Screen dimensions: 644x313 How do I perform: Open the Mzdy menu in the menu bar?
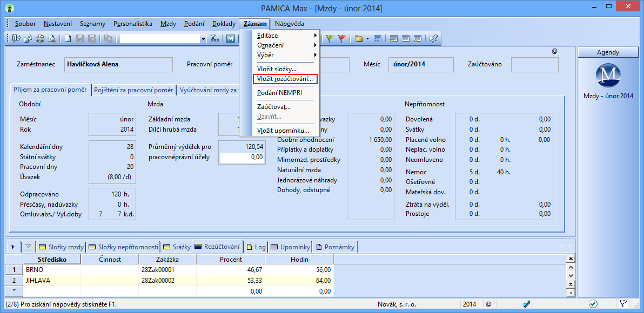169,23
